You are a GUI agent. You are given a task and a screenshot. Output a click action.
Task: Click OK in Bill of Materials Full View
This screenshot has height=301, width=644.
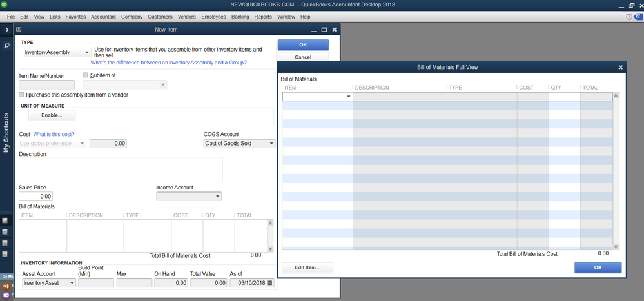tap(598, 267)
